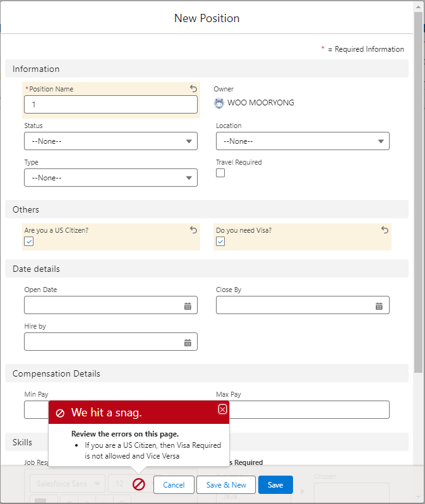Viewport: 425px width, 504px height.
Task: Click the Save & New button
Action: [x=226, y=484]
